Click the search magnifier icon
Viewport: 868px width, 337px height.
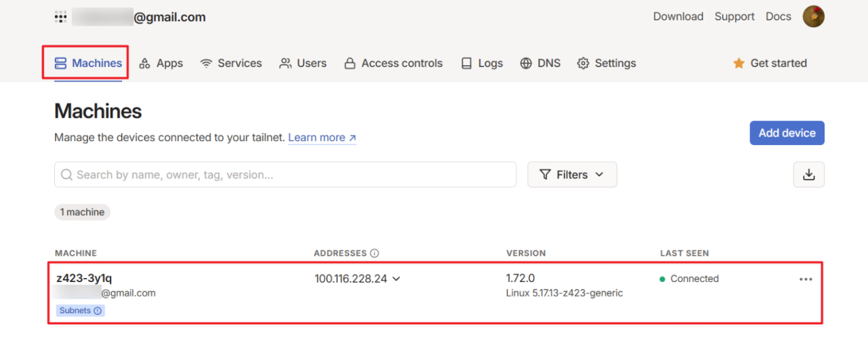(66, 175)
